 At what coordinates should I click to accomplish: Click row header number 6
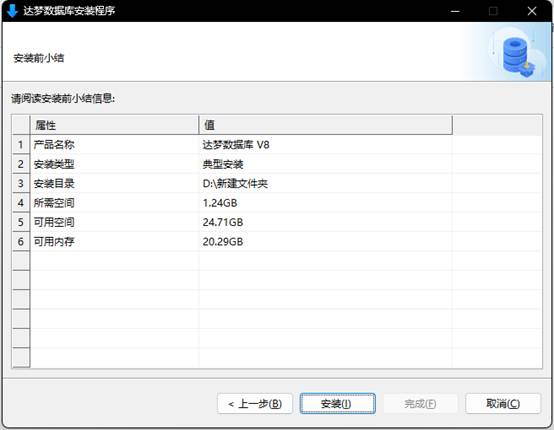(21, 242)
